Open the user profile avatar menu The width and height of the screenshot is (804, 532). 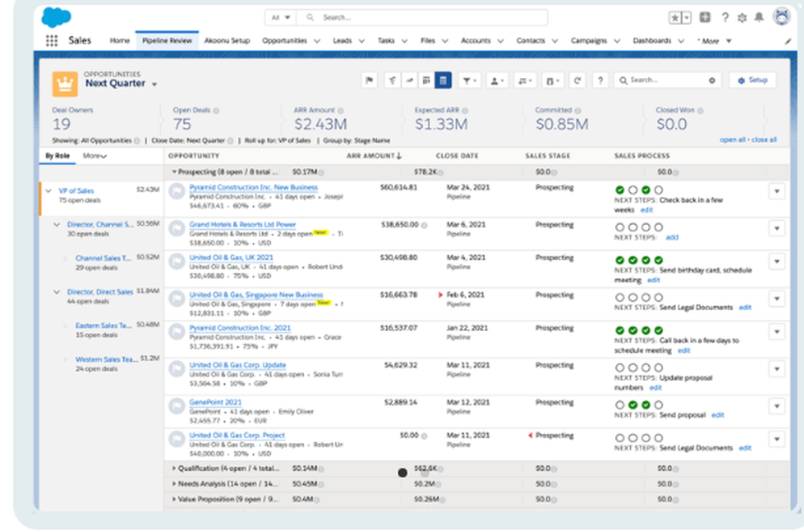pos(781,17)
